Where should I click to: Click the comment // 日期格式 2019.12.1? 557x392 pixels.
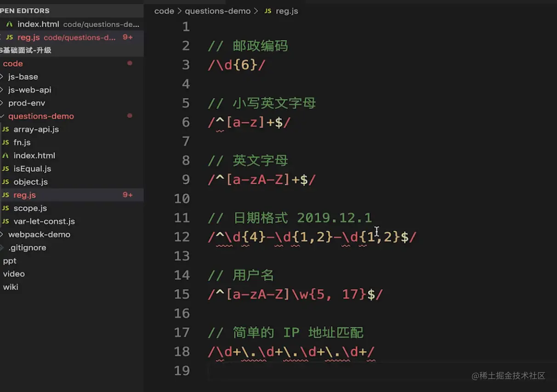pos(290,217)
